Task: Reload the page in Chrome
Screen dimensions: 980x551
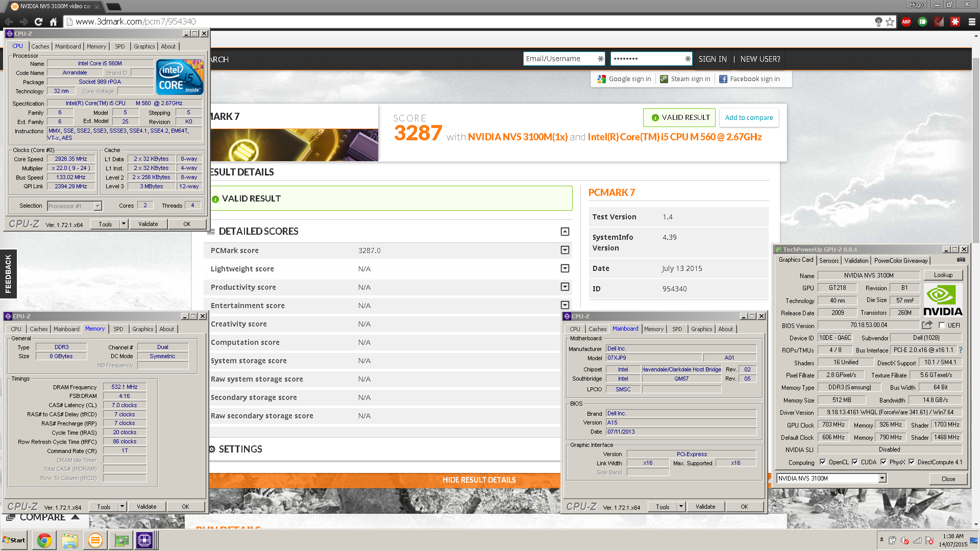Action: pos(38,22)
